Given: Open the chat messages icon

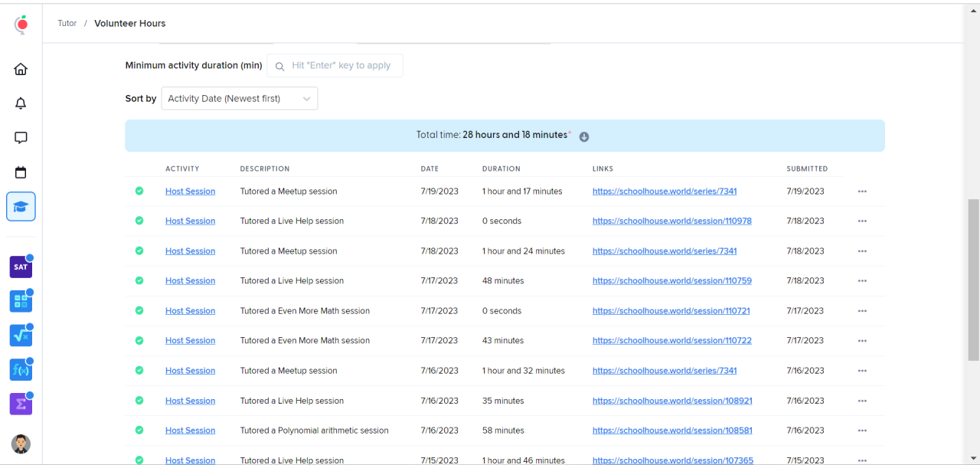Looking at the screenshot, I should (21, 138).
